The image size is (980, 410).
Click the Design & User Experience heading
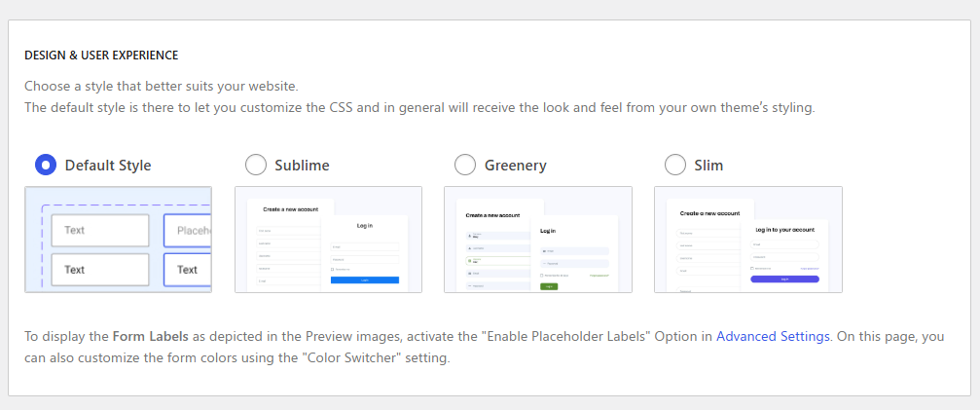point(101,56)
